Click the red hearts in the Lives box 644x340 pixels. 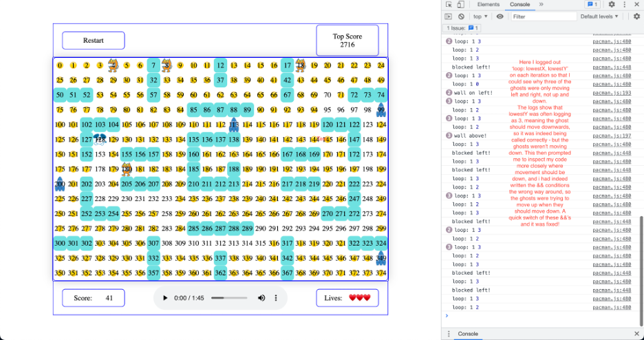pyautogui.click(x=360, y=298)
